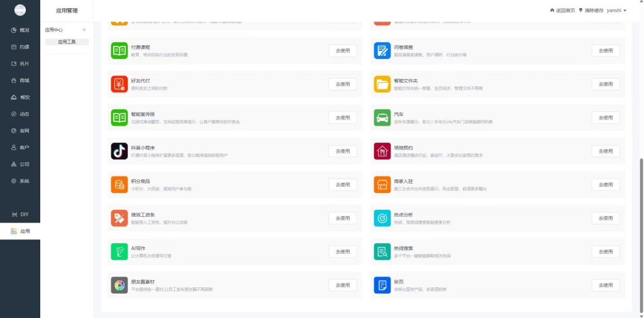Click the green 汽车 car icon
This screenshot has width=644, height=318.
coord(382,118)
